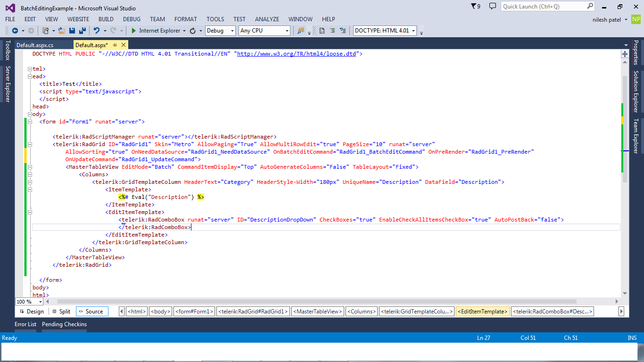Click the Refresh browser icon

[x=192, y=31]
